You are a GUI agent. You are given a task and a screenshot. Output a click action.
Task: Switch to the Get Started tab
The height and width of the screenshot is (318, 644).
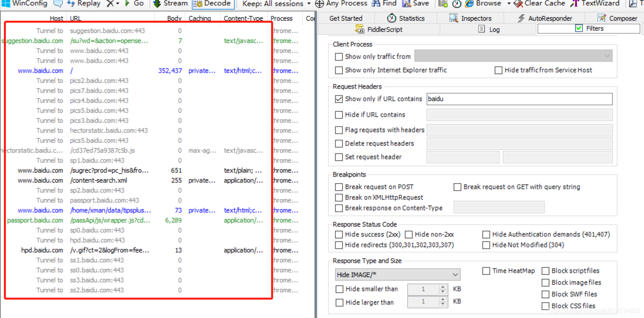click(x=346, y=18)
